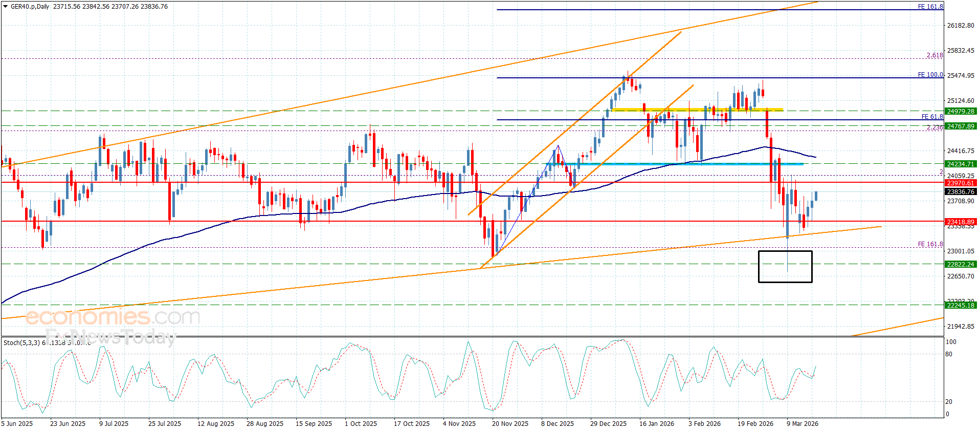Screen dimensions: 980x430
Task: Select the 1 Oct 2025 date label
Action: pos(361,424)
